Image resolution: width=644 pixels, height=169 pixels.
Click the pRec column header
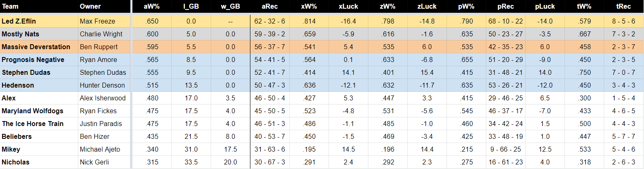[x=507, y=7]
